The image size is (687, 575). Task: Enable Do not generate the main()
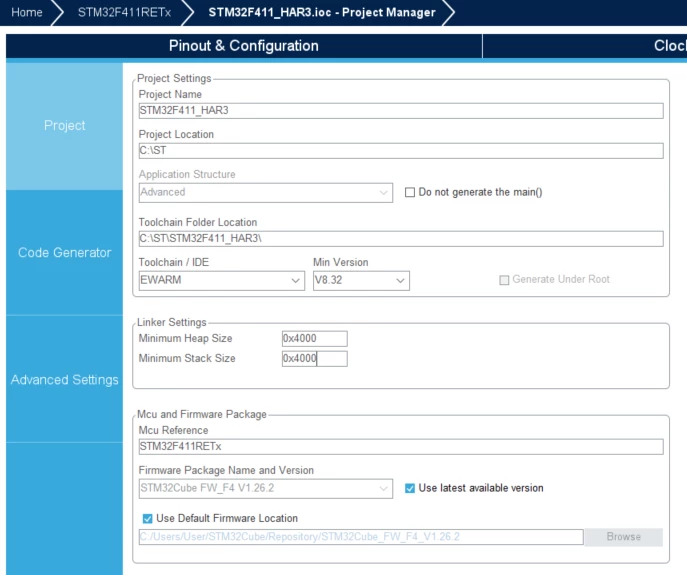410,192
